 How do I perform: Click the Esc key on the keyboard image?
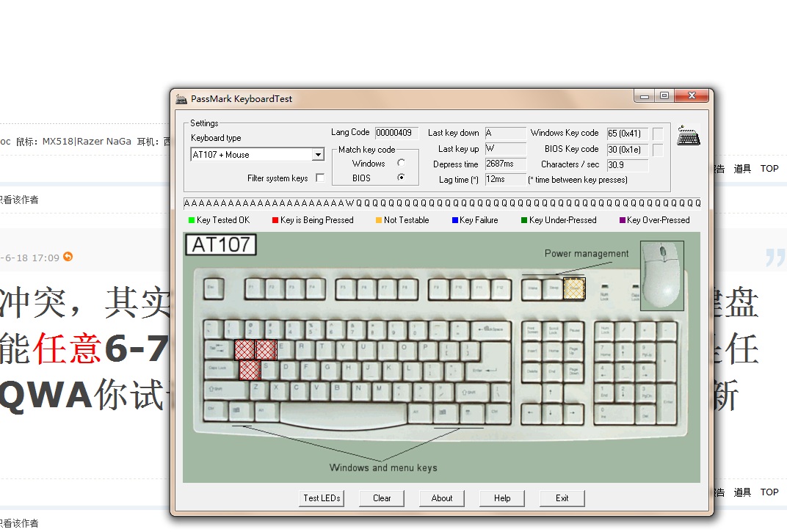(214, 289)
